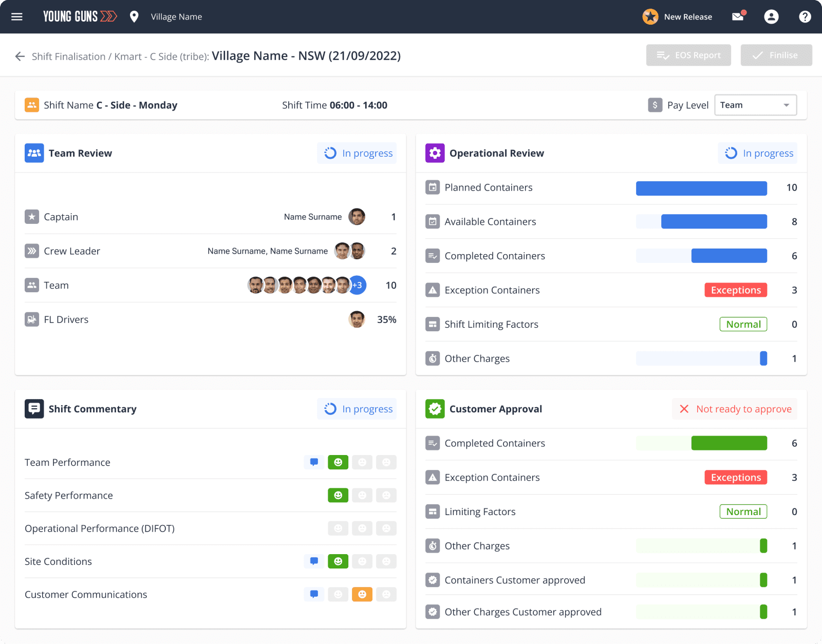Open the hamburger navigation menu

(17, 17)
